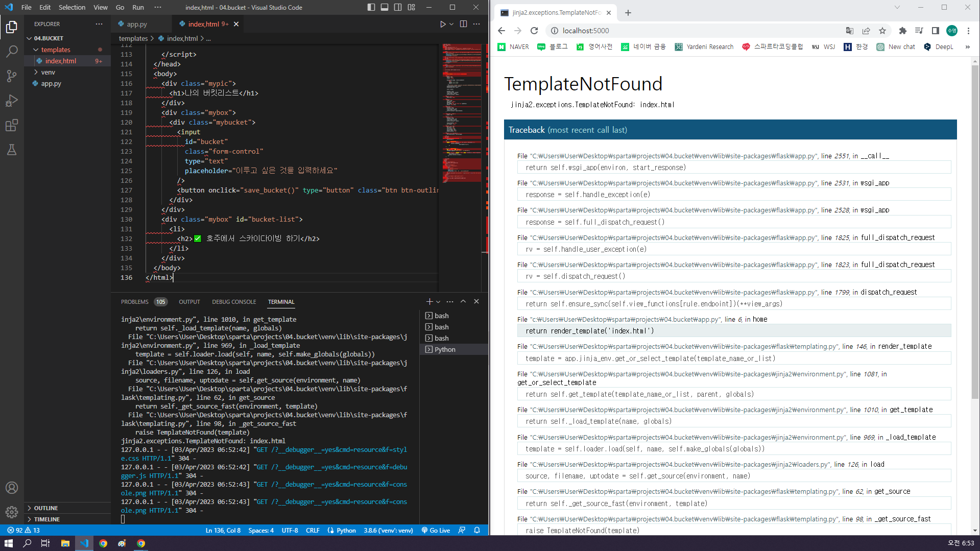This screenshot has width=980, height=551.
Task: Open notifications bell in status bar
Action: 477,531
